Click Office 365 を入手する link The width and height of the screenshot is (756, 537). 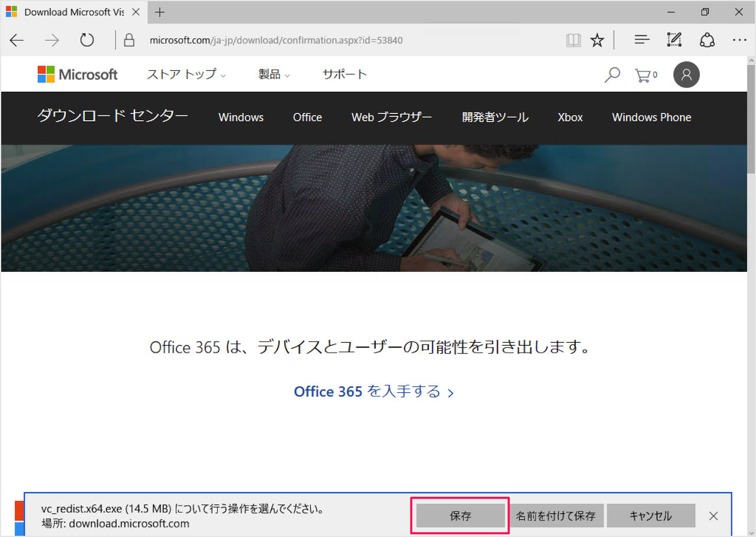(374, 392)
